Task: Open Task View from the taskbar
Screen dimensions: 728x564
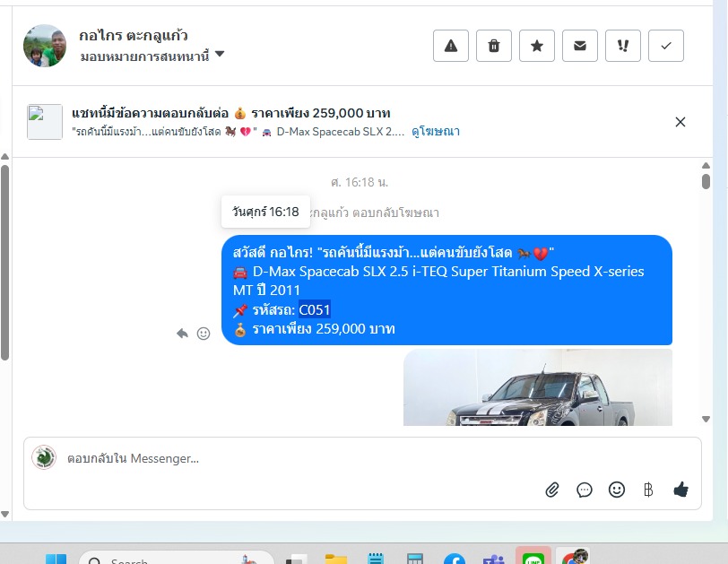Action: coord(296,560)
